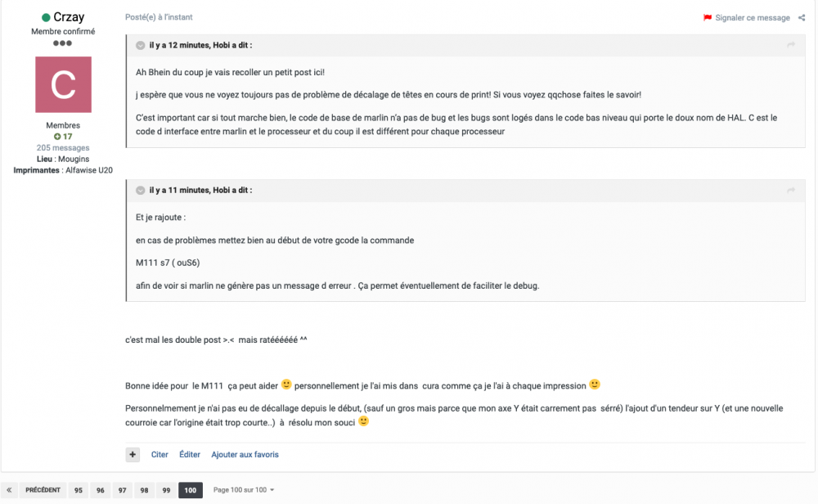Jump to first quoted post via arrow
The width and height of the screenshot is (818, 504).
791,45
